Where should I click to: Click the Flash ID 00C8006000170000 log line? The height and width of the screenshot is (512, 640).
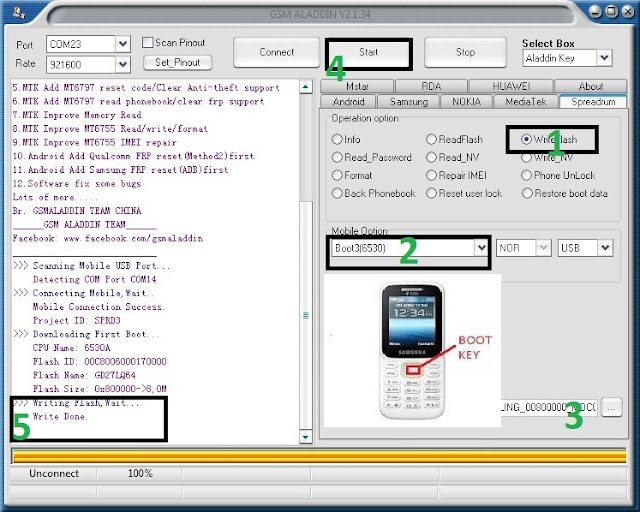[x=100, y=362]
